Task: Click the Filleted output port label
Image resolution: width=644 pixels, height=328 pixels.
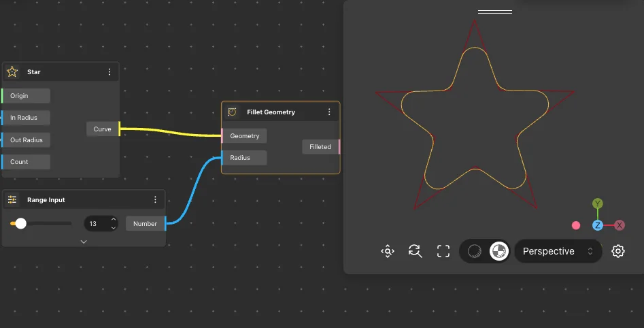Action: click(x=320, y=146)
